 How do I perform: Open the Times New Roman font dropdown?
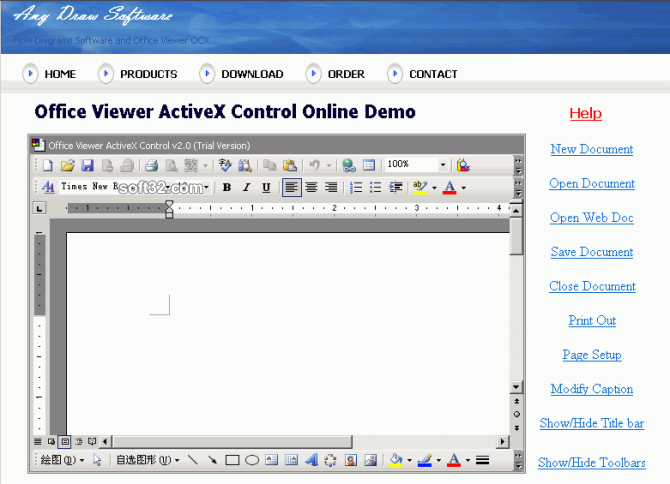(168, 187)
